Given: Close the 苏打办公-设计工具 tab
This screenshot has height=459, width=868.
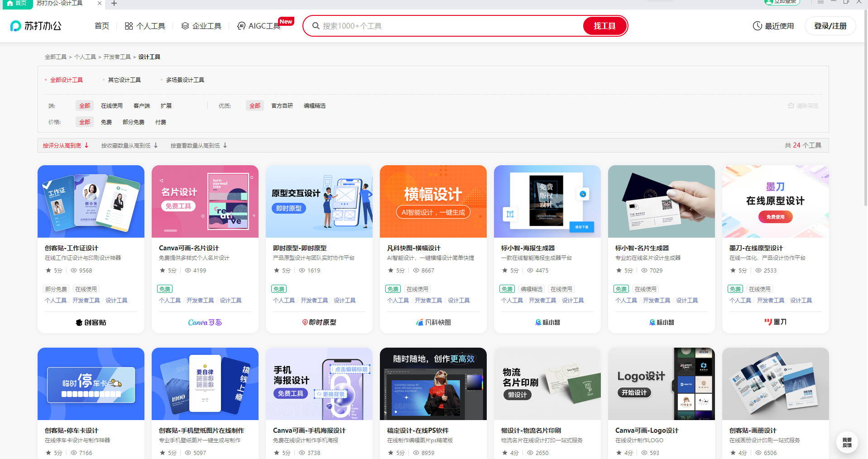Looking at the screenshot, I should 99,3.
